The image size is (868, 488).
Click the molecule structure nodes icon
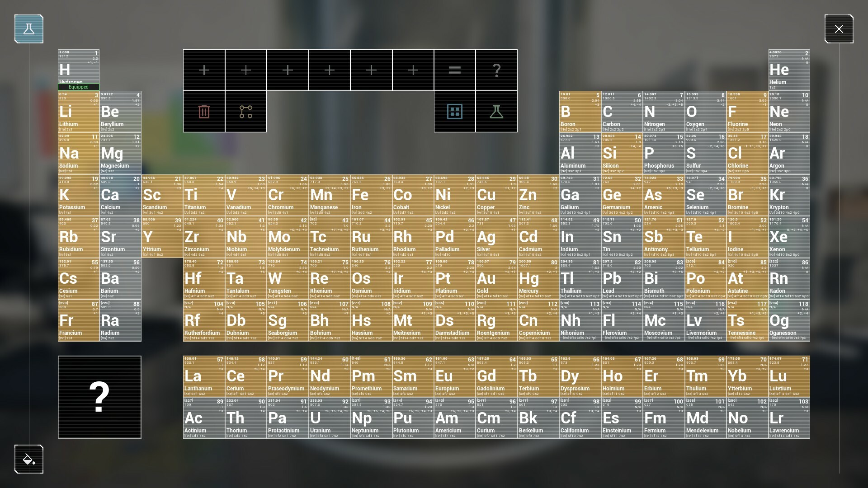click(246, 112)
